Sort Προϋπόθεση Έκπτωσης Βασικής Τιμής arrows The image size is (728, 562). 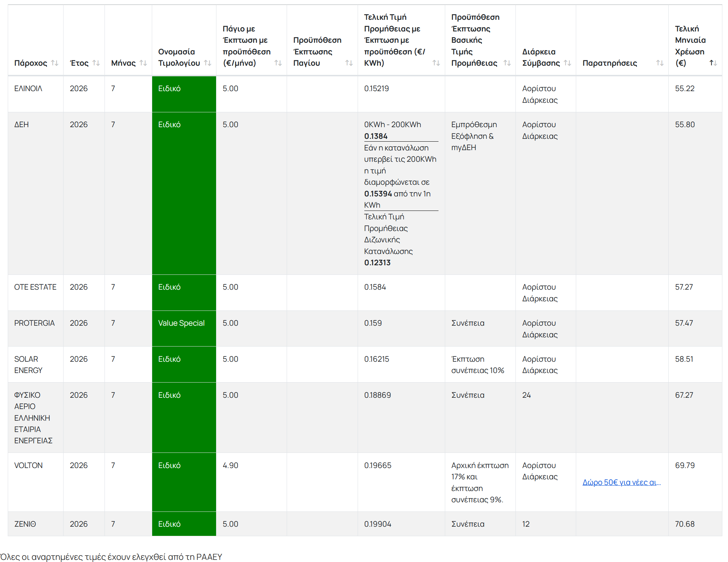coord(507,63)
